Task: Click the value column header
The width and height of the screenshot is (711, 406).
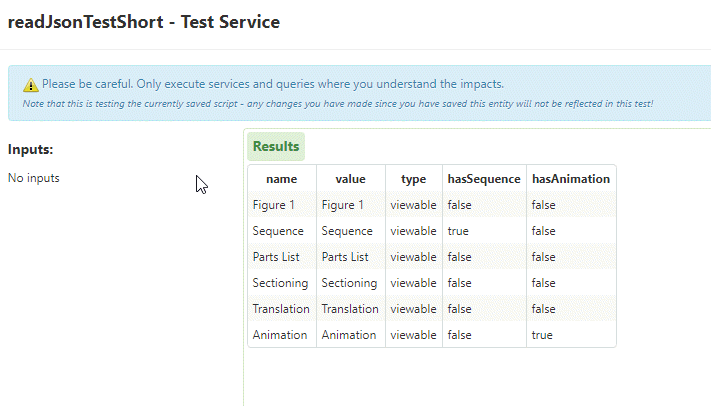Action: coord(350,179)
